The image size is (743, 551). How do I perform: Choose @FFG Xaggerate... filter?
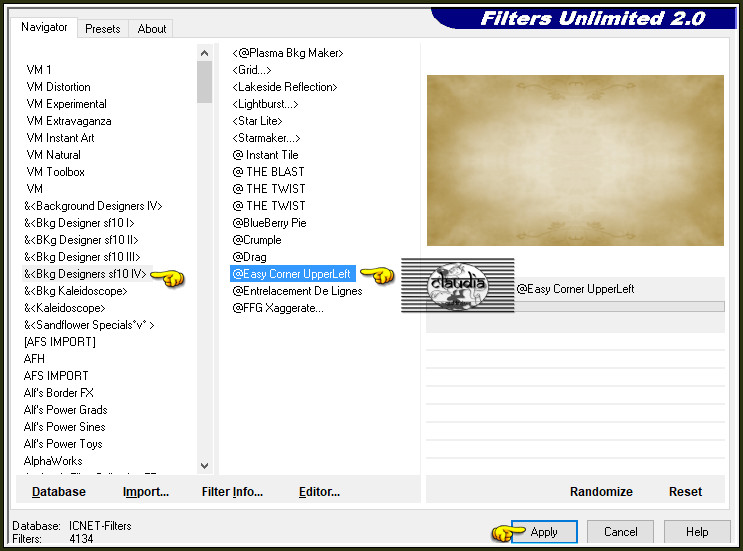(x=278, y=308)
